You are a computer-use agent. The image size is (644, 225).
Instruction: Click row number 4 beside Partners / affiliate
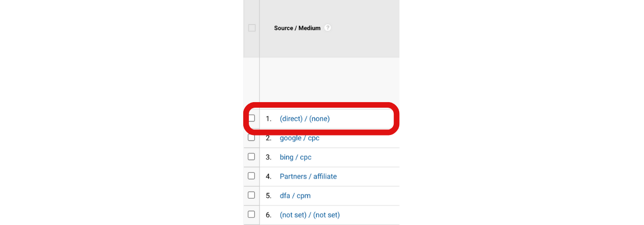[269, 176]
